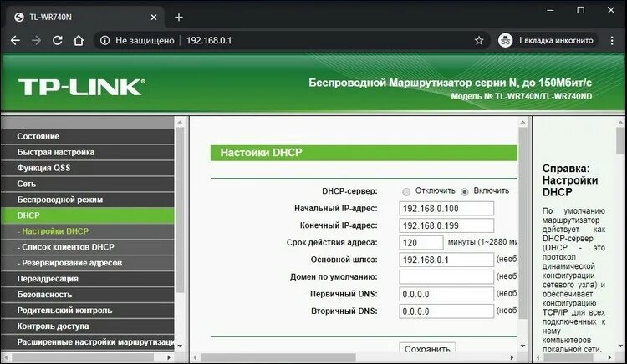
Task: Open 'Функция QSS' menu item
Action: click(x=88, y=168)
